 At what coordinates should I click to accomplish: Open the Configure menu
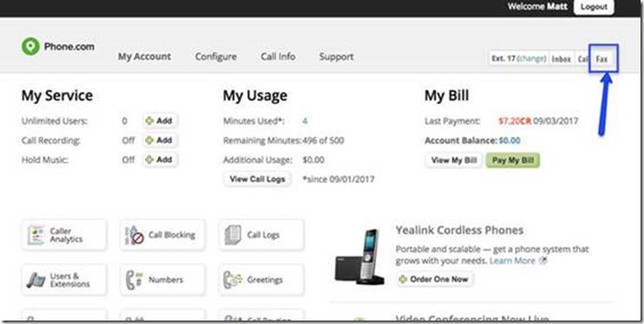pyautogui.click(x=215, y=56)
